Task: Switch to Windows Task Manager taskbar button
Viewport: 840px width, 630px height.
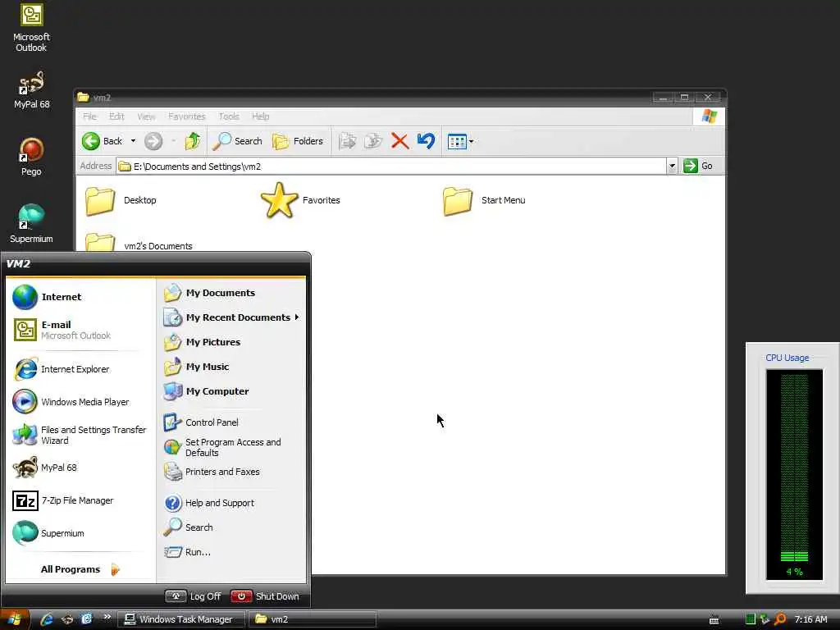Action: (x=180, y=620)
